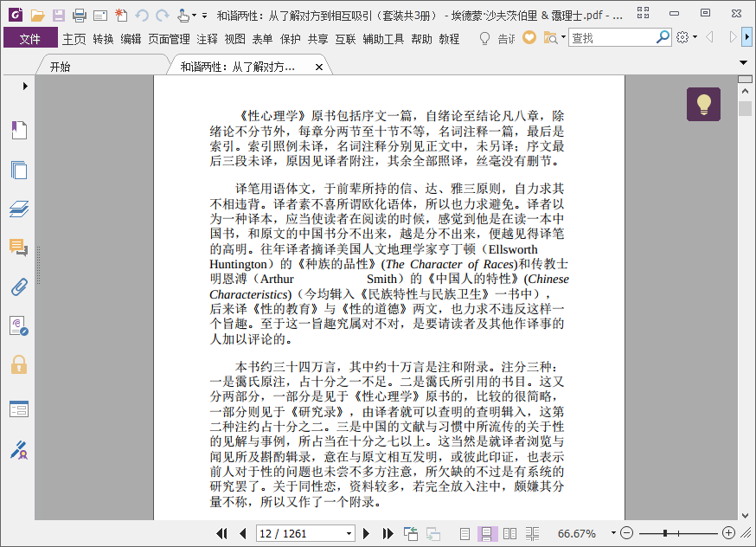Click the Undo arrow
756x547 pixels.
[142, 16]
